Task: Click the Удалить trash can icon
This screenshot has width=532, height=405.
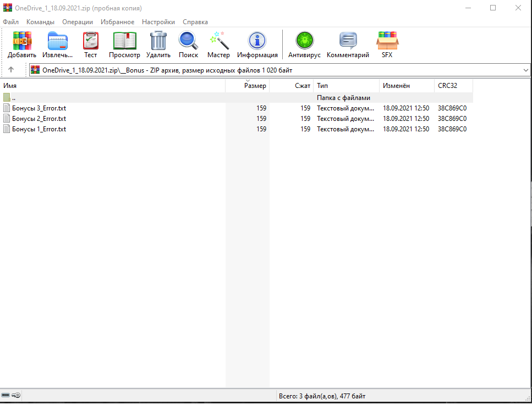Action: click(158, 41)
